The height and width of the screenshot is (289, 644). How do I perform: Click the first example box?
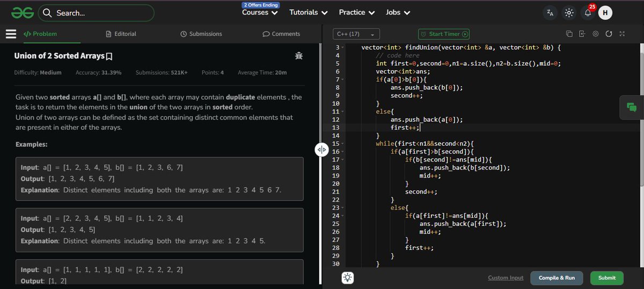(159, 179)
